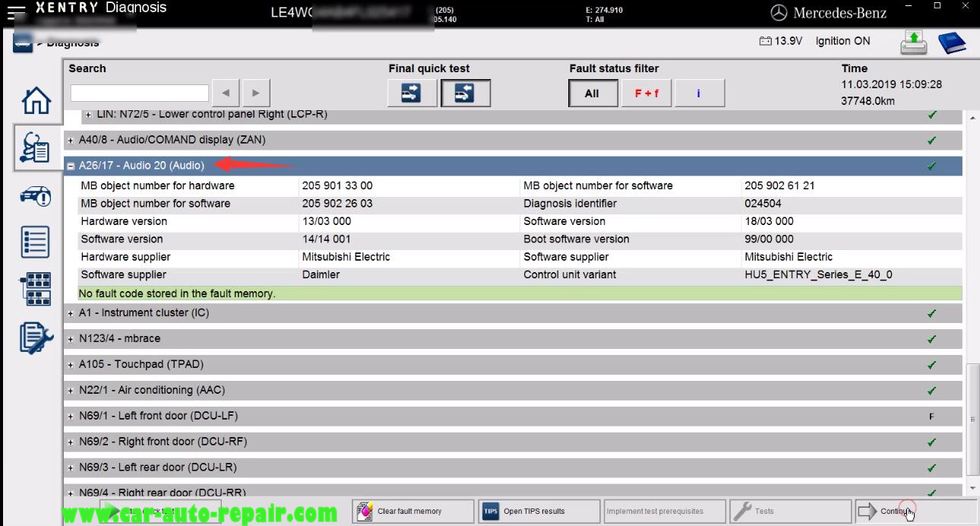Click the Continue button
Viewport: 980px width, 526px height.
click(x=915, y=512)
